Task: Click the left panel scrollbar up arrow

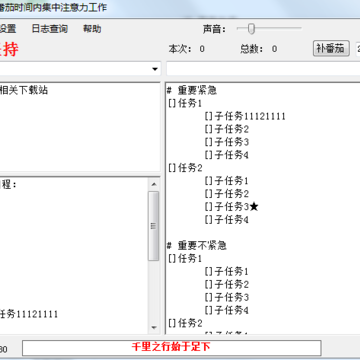Action: 154,184
